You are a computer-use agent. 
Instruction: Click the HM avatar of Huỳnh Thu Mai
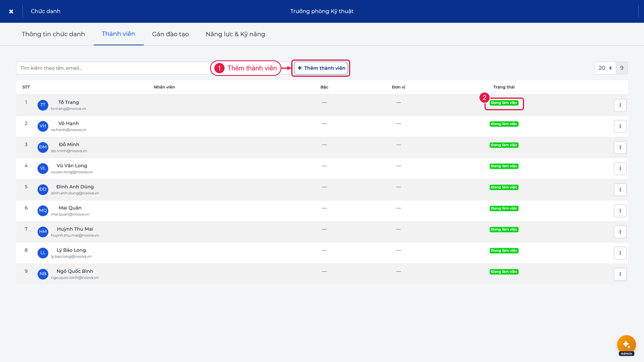[x=43, y=232]
